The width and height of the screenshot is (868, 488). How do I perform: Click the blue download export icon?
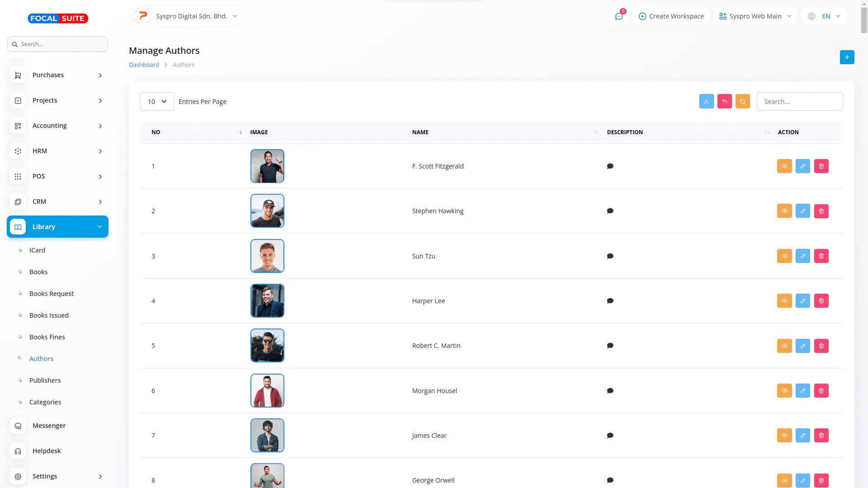click(x=706, y=101)
